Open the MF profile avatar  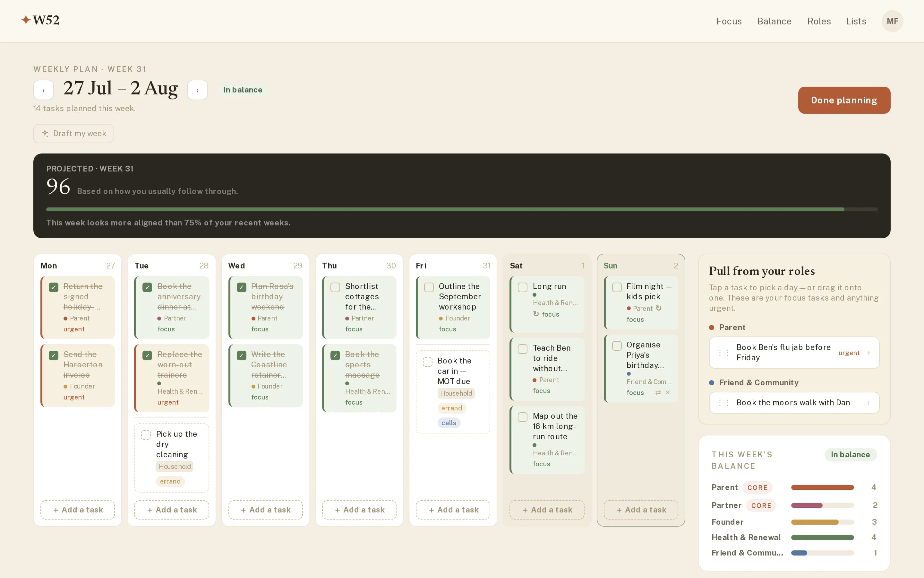coord(892,21)
